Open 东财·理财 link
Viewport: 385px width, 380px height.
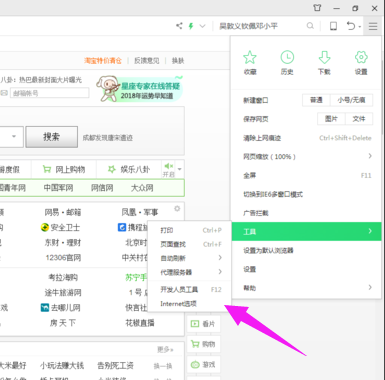[63, 242]
